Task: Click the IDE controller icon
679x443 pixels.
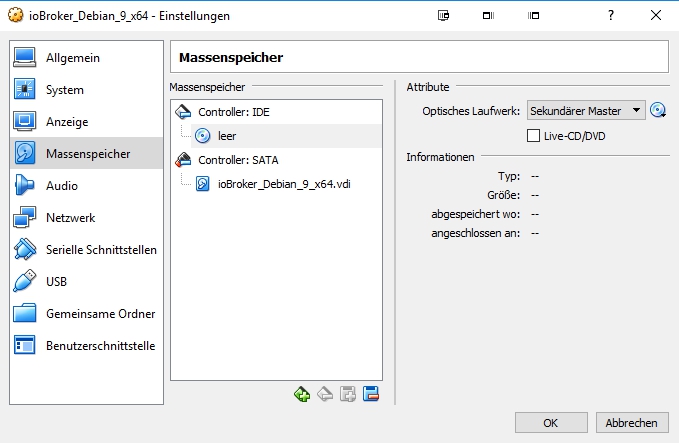Action: click(183, 112)
